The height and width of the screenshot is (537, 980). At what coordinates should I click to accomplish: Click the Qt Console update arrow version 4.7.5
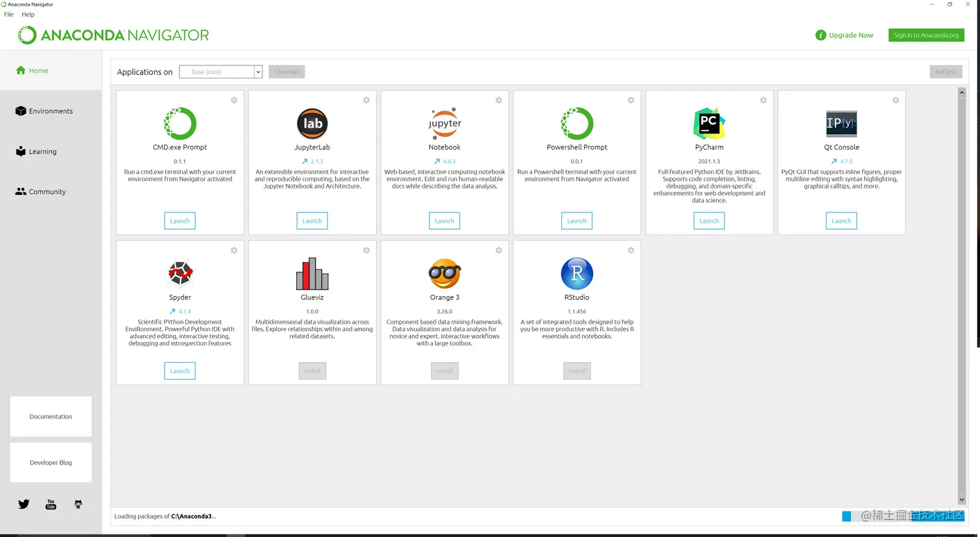(x=841, y=161)
